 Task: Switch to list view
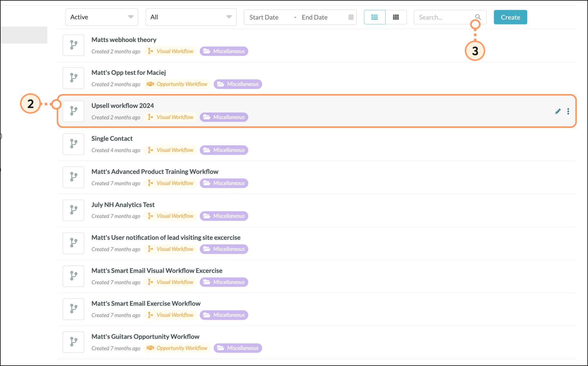(375, 17)
